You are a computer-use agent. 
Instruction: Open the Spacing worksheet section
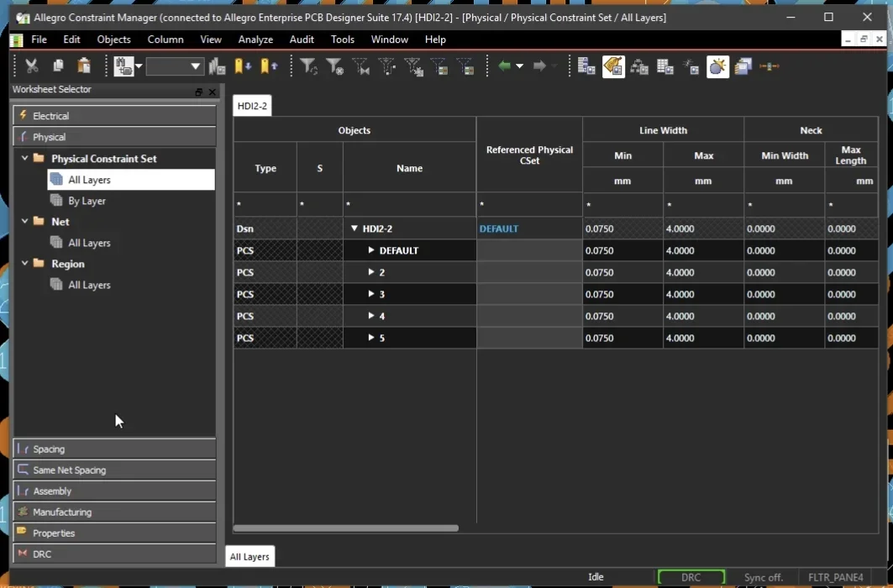click(114, 449)
